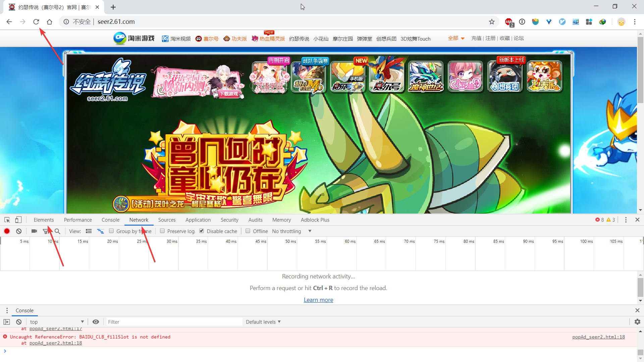Open the console settings gear
Viewport: 644px width, 362px height.
pos(637,322)
